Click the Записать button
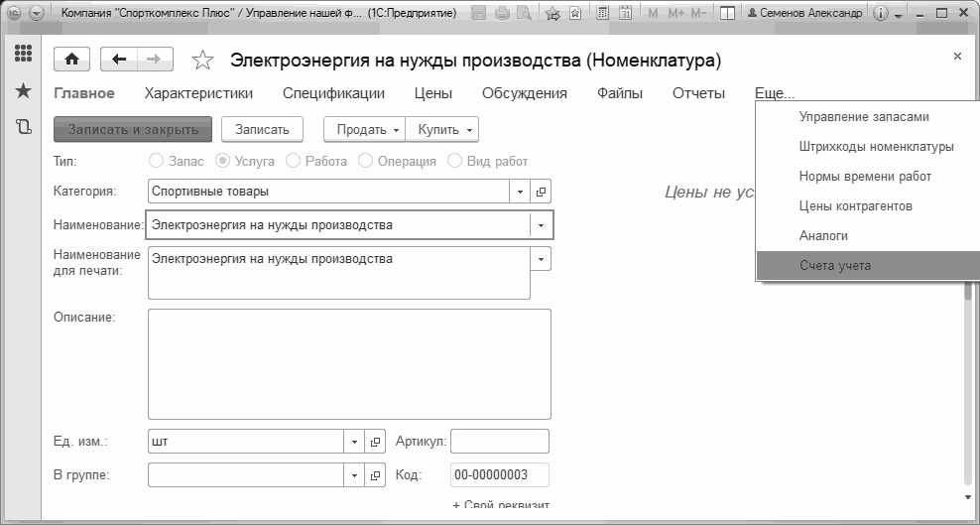The image size is (980, 525). [263, 129]
